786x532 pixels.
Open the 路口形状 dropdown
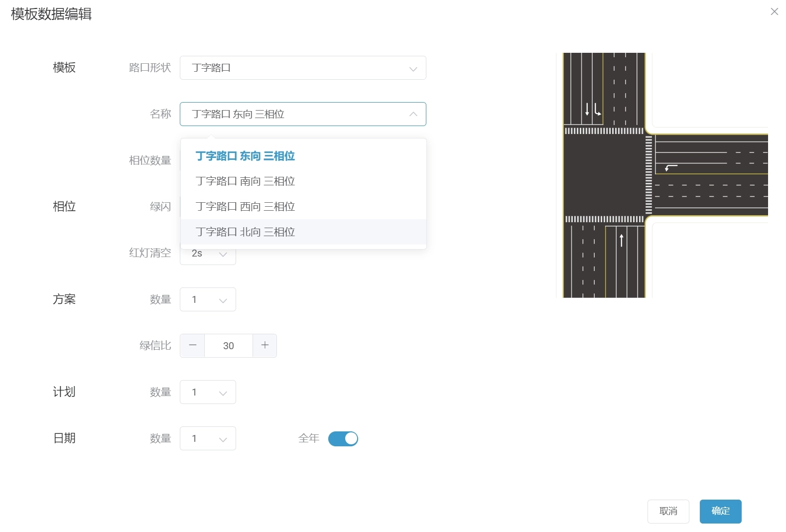(302, 68)
